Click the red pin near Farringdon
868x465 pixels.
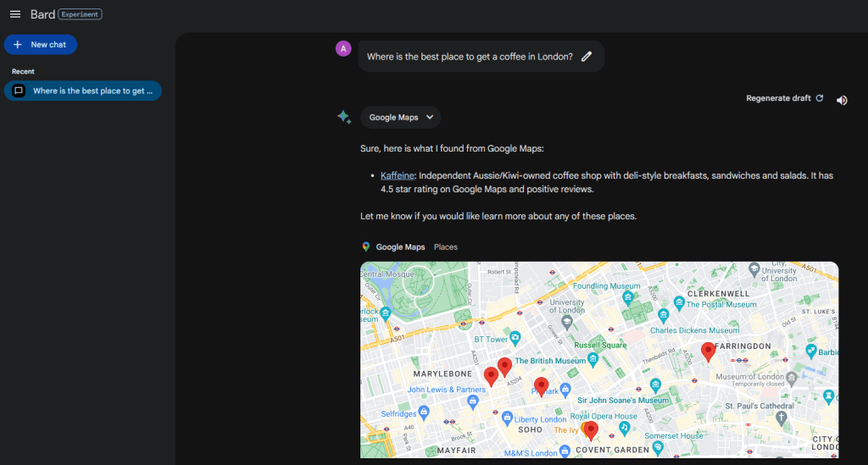click(708, 352)
